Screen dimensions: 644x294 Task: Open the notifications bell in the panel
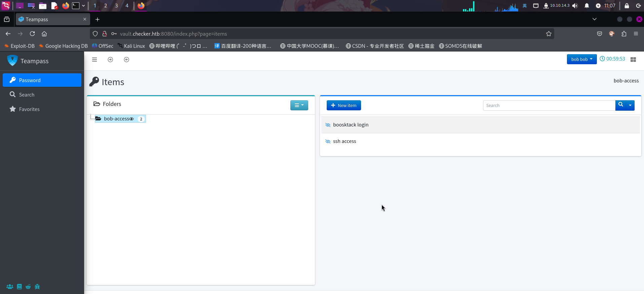(587, 6)
